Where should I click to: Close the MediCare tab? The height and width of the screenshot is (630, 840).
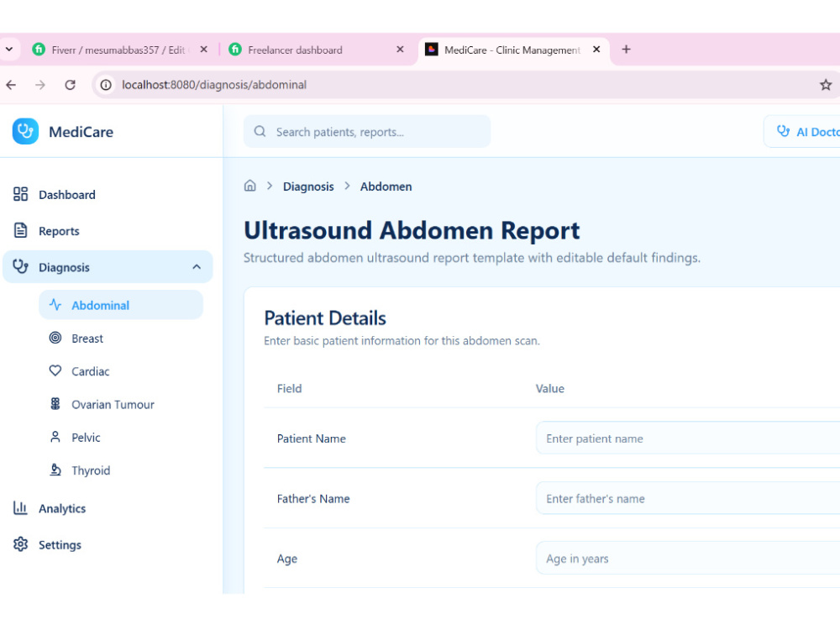[x=596, y=50]
